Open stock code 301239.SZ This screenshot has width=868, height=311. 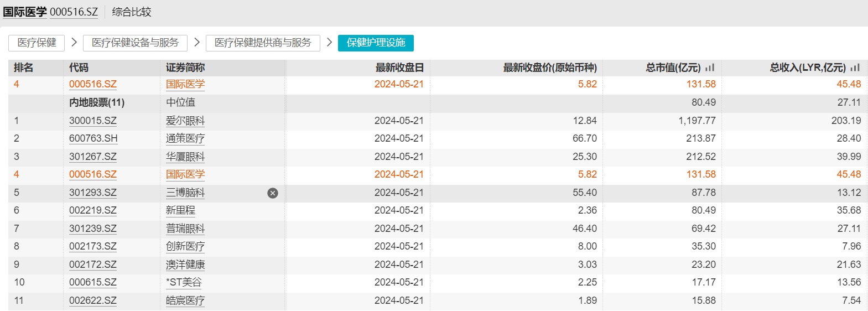pyautogui.click(x=93, y=229)
